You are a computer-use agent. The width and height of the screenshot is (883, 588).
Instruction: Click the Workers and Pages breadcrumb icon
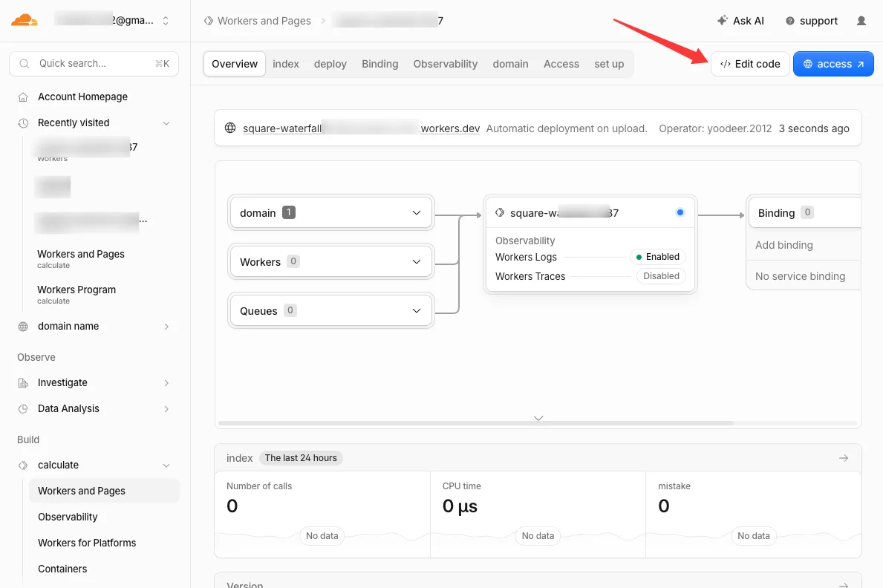point(209,21)
